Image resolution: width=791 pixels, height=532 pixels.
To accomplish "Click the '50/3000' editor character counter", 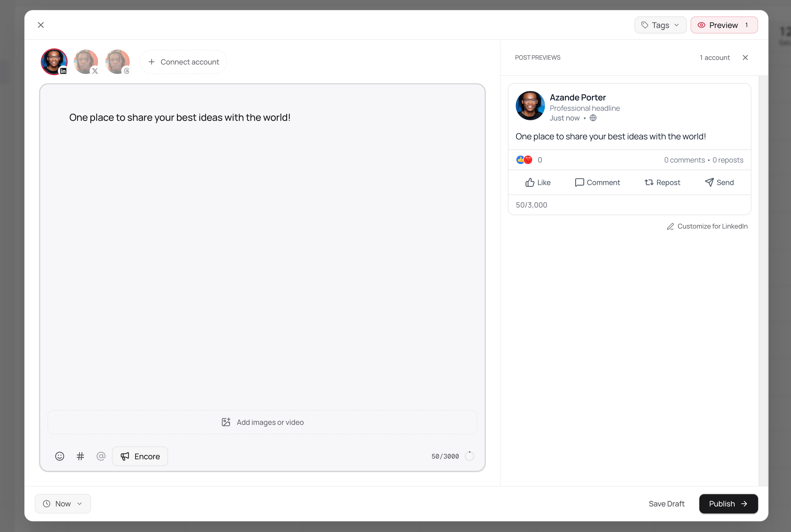I will tap(445, 456).
